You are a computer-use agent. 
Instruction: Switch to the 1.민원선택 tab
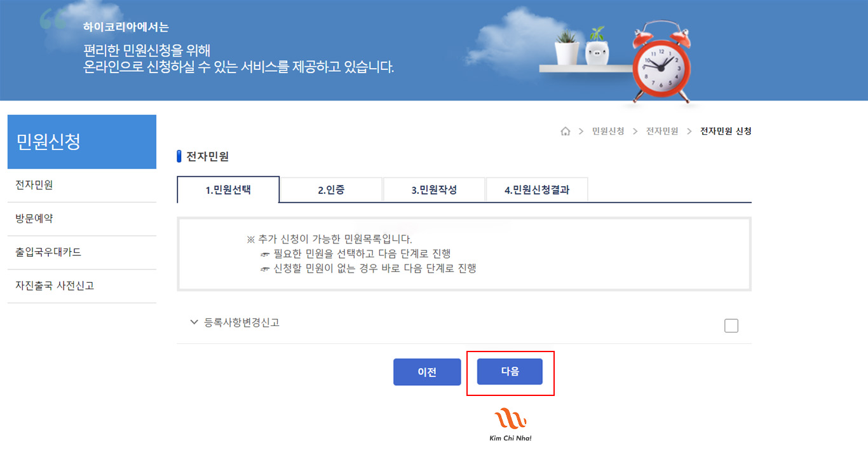[228, 189]
